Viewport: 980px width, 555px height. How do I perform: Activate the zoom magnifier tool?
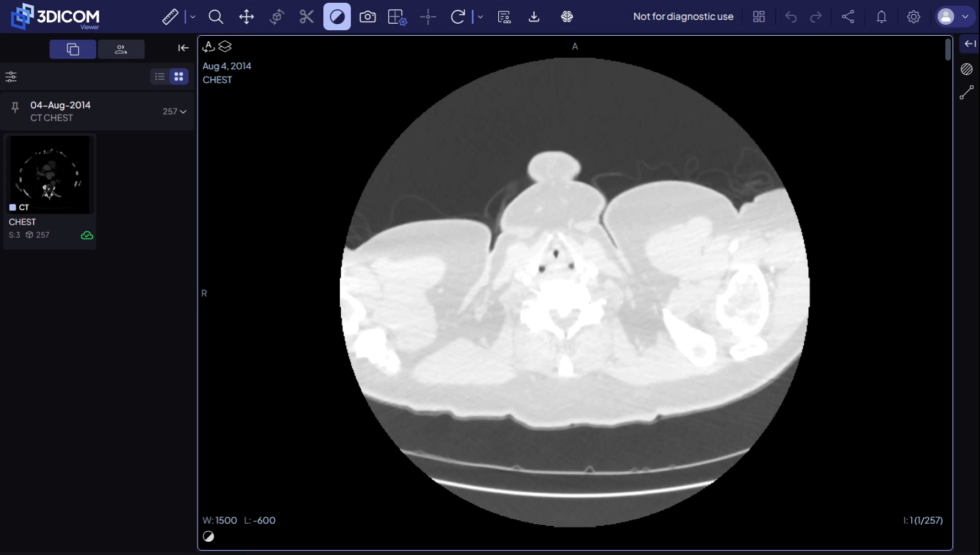coord(216,17)
